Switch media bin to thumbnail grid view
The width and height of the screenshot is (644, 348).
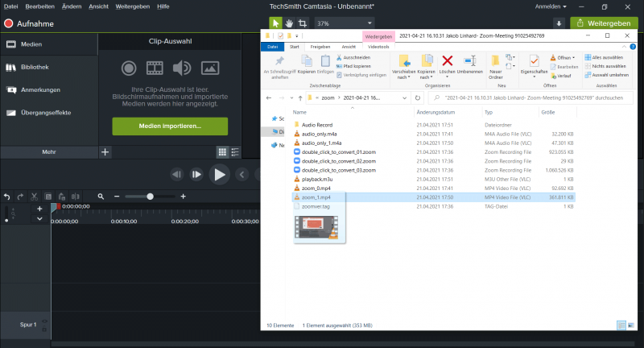click(222, 152)
